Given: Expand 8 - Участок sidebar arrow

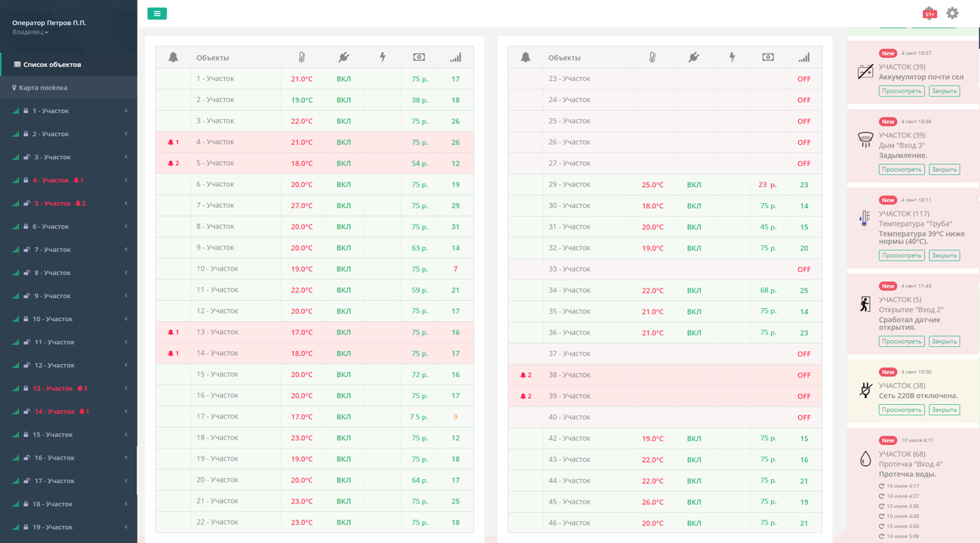Looking at the screenshot, I should (126, 273).
